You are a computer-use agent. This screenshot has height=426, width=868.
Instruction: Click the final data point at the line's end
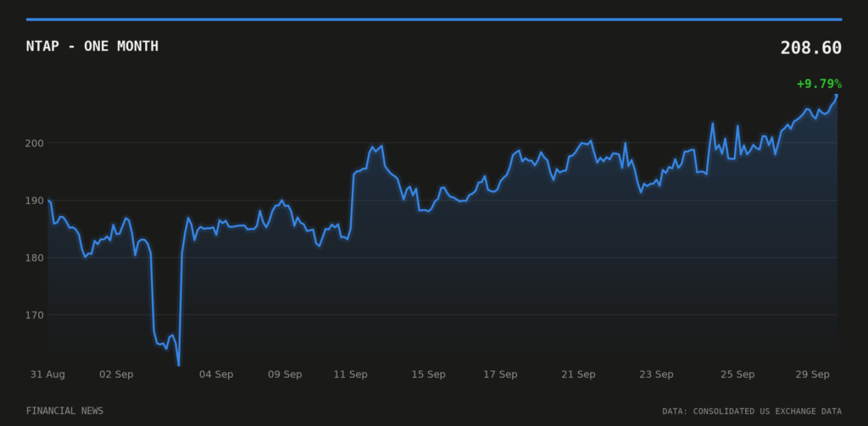click(x=837, y=96)
